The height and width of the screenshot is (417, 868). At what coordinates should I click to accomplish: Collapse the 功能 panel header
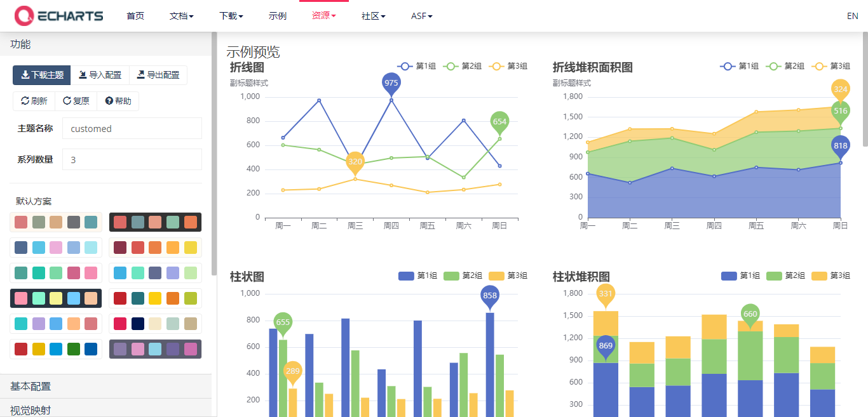coord(105,44)
